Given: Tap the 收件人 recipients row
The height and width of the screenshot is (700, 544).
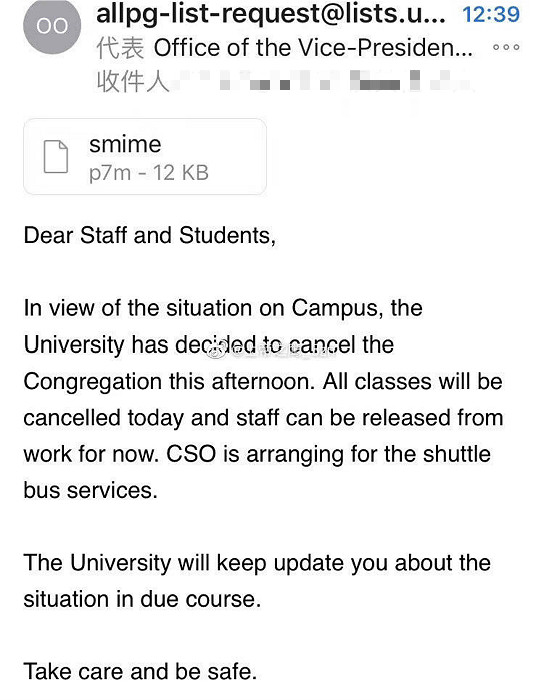Looking at the screenshot, I should click(284, 82).
